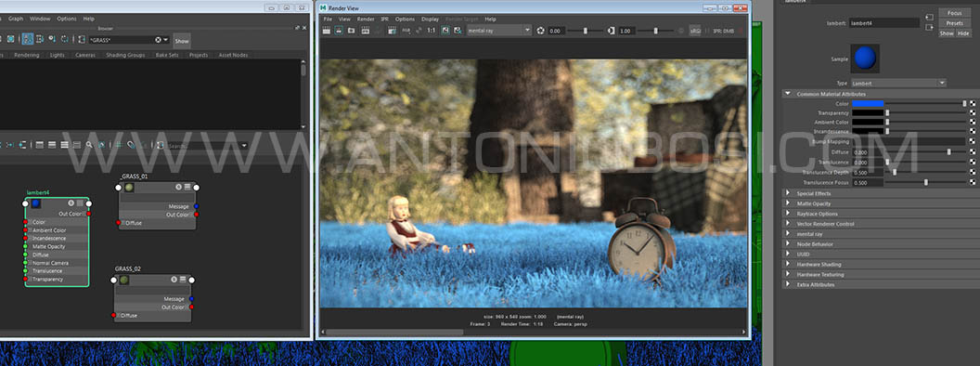Click the lambert4 node view mode icon

(80, 203)
